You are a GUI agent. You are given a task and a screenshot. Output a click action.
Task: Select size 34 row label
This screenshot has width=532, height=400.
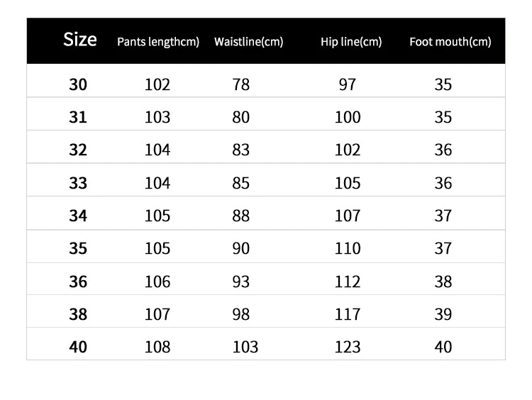(78, 216)
